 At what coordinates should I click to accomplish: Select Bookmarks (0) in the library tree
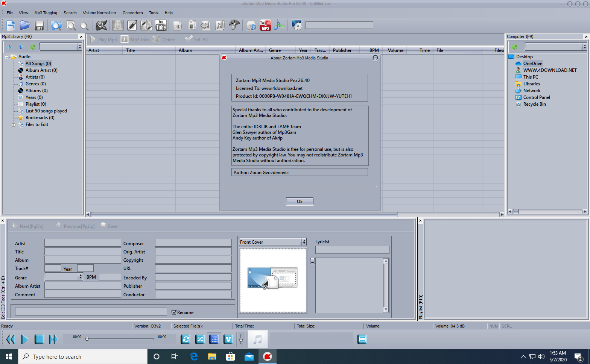point(40,118)
